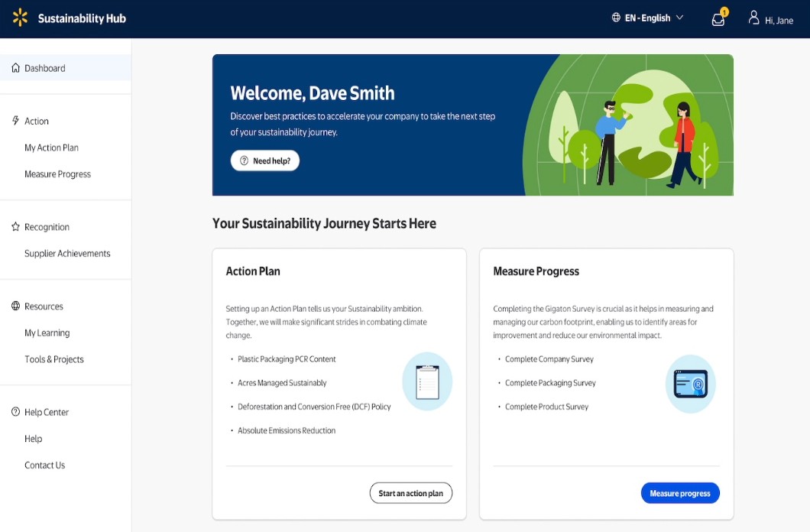Click the Sustainability Hub title
Viewport: 810px width, 532px height.
coord(82,18)
